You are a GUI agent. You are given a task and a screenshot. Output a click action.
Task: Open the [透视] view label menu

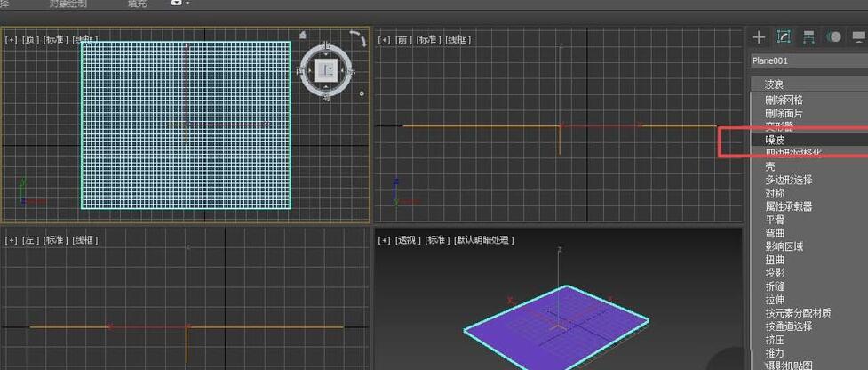(408, 240)
